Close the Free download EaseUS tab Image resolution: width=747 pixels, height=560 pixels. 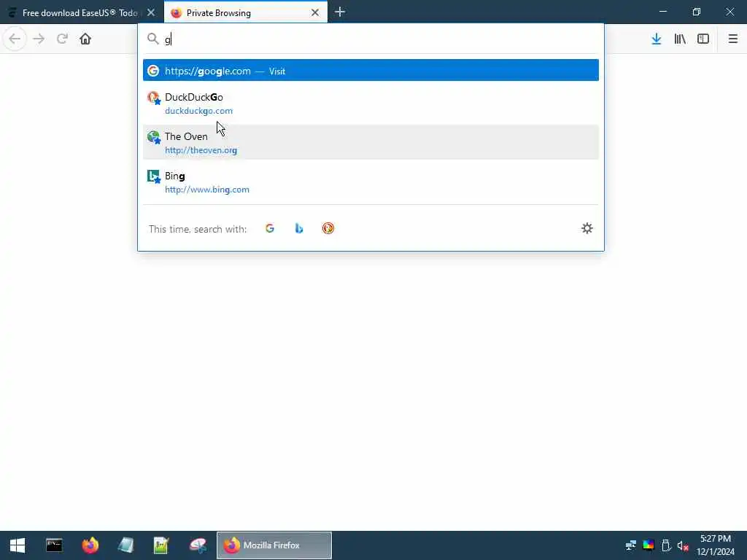tap(151, 13)
